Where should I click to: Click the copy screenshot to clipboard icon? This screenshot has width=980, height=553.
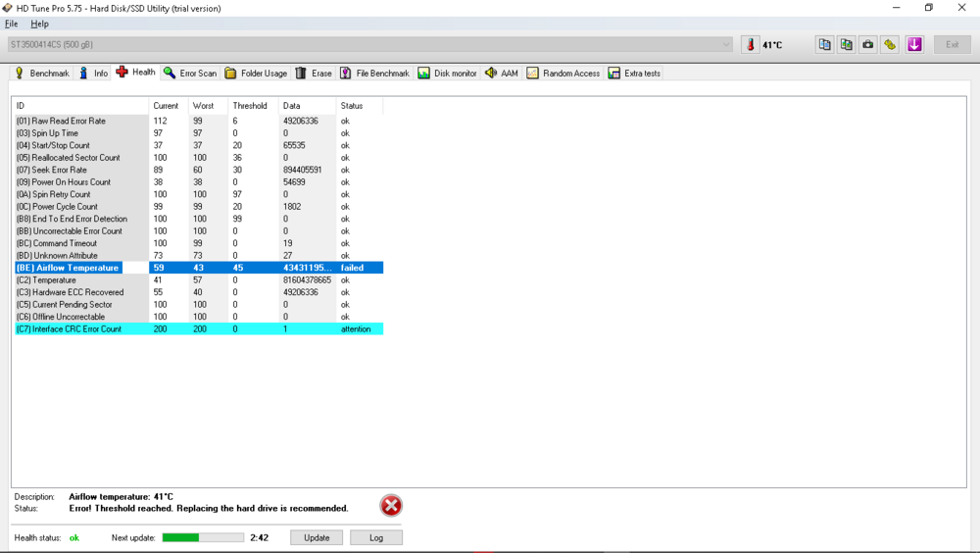(x=847, y=44)
